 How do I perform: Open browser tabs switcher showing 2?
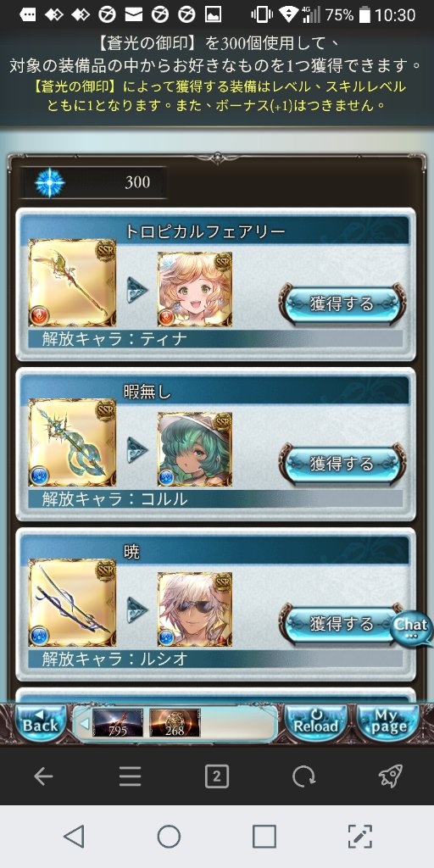pyautogui.click(x=216, y=777)
